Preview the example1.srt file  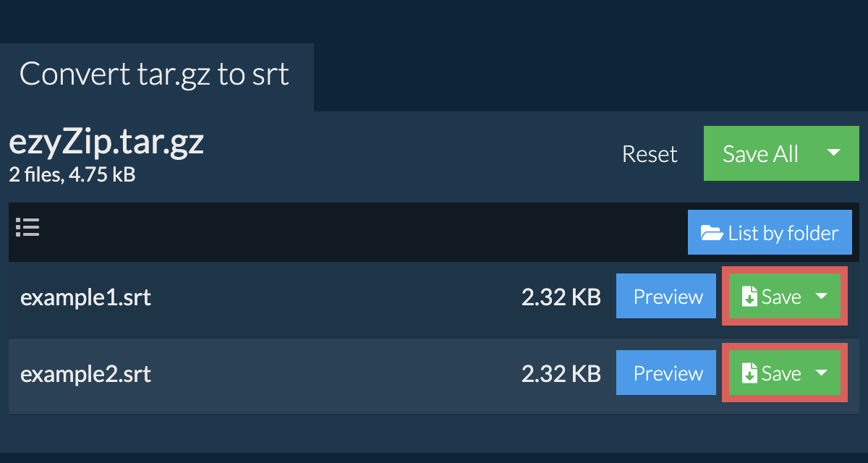[x=668, y=297]
